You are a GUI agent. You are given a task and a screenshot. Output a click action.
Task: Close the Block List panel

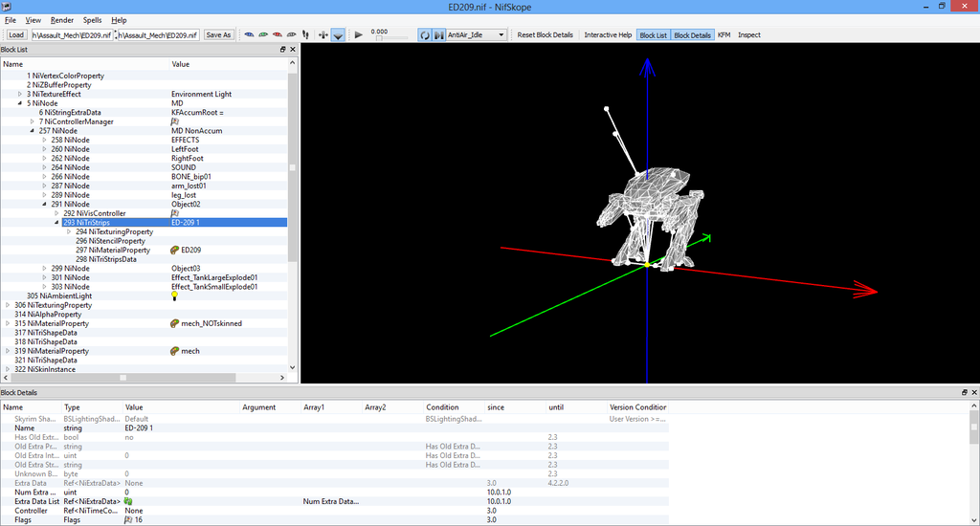293,50
